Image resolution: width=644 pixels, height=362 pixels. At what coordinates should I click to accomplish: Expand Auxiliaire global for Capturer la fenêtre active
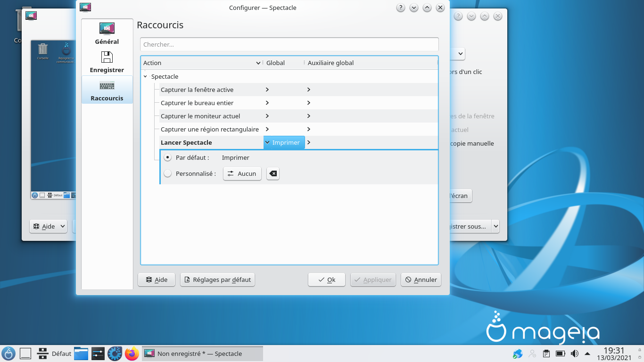(309, 90)
